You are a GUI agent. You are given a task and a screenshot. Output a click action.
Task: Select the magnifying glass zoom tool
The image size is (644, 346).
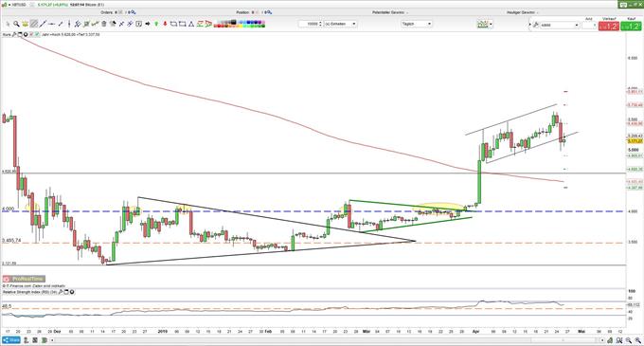point(16,24)
